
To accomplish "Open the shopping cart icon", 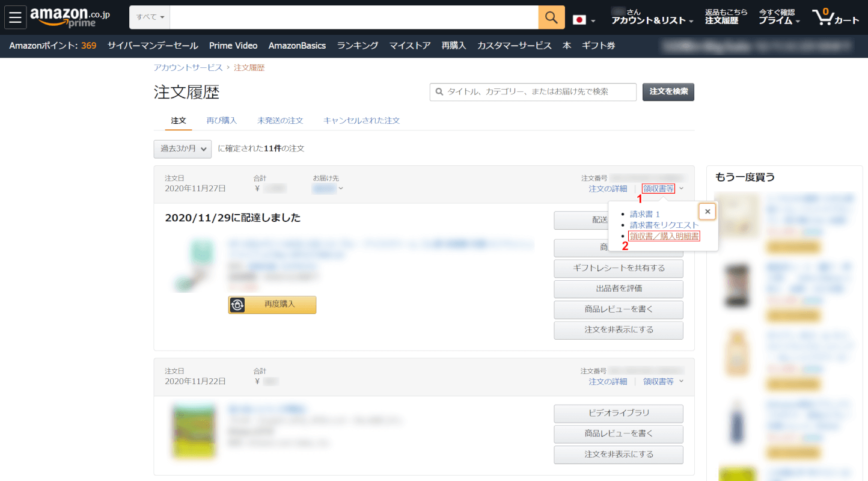I will coord(836,17).
